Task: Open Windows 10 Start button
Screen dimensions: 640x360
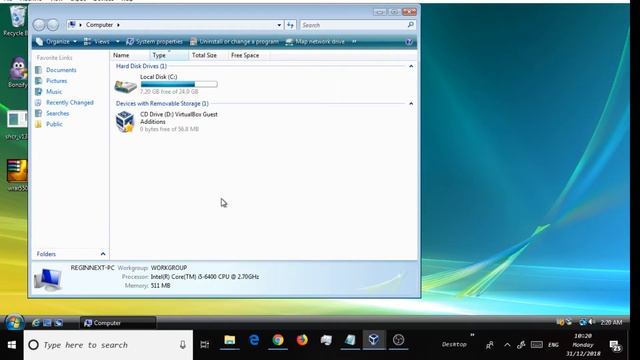Action: tap(12, 345)
